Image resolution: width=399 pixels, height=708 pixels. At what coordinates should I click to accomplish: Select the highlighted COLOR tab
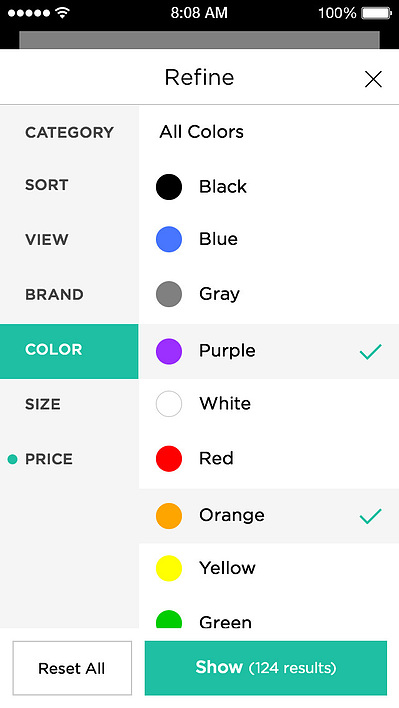69,351
